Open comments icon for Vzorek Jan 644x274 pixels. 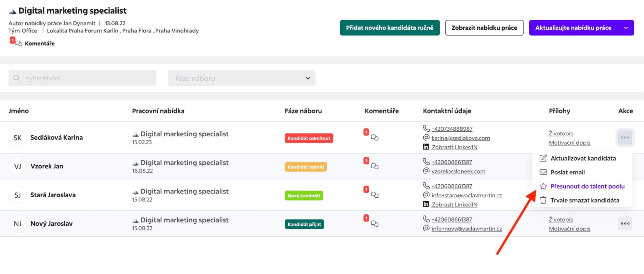[x=374, y=166]
